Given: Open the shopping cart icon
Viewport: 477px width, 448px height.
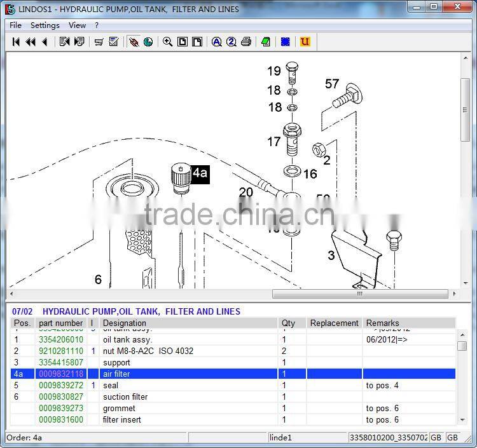Looking at the screenshot, I should (99, 42).
